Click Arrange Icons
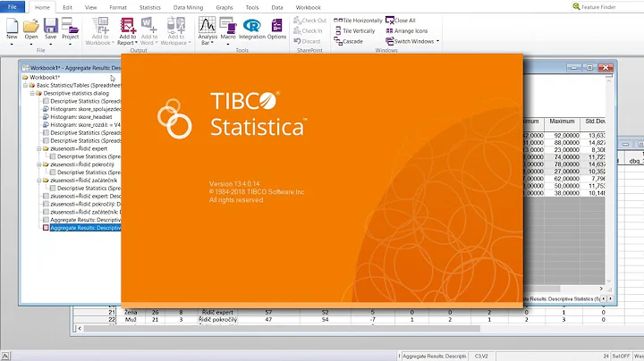 [407, 30]
